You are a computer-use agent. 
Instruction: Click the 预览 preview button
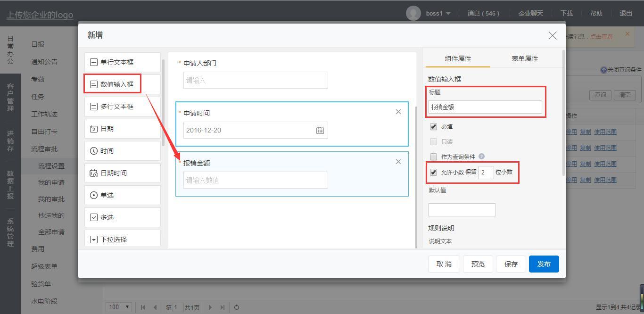478,264
